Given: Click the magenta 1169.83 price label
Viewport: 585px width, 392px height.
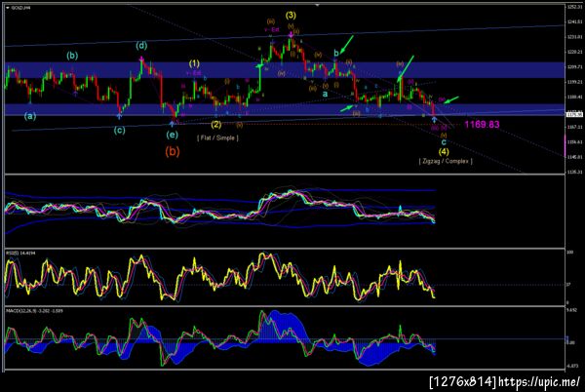Looking at the screenshot, I should [x=482, y=124].
